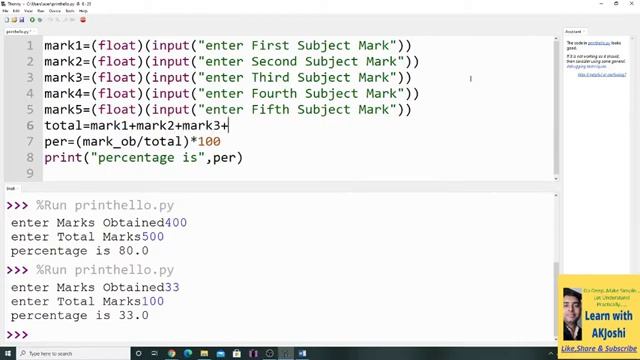The width and height of the screenshot is (640, 360).
Task: Open the Help menu
Action: [83, 11]
